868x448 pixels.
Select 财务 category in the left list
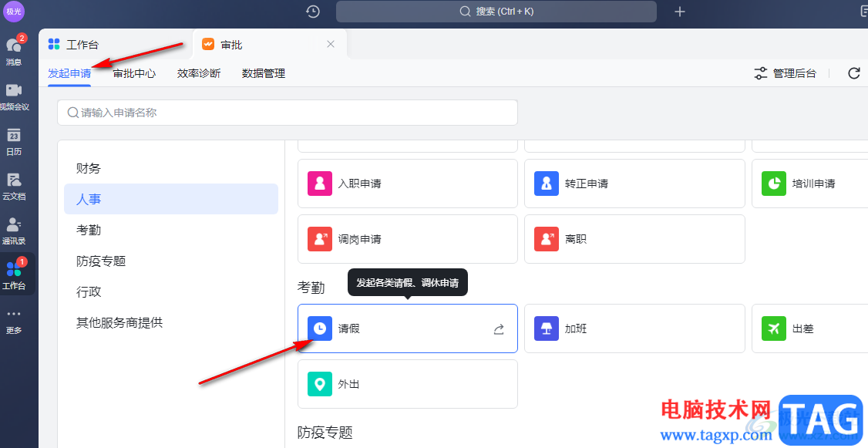click(x=171, y=168)
